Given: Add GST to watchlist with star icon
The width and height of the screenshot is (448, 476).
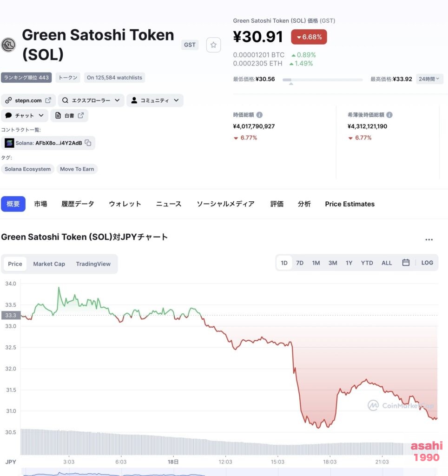Looking at the screenshot, I should [x=213, y=45].
